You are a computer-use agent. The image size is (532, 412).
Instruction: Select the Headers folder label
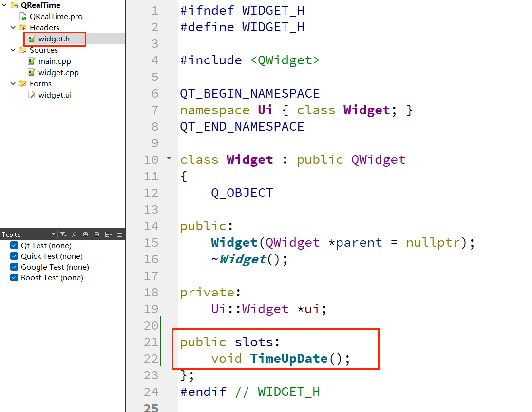pos(44,27)
